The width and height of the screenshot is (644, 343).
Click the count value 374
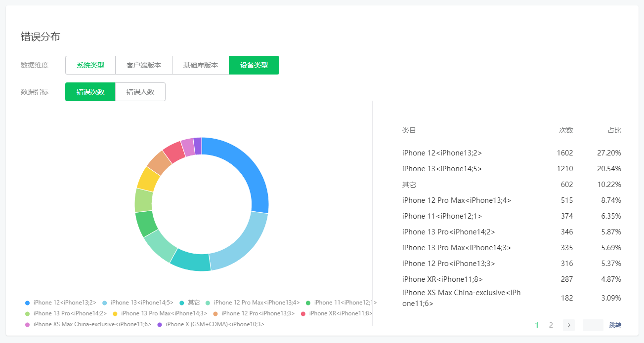click(567, 216)
